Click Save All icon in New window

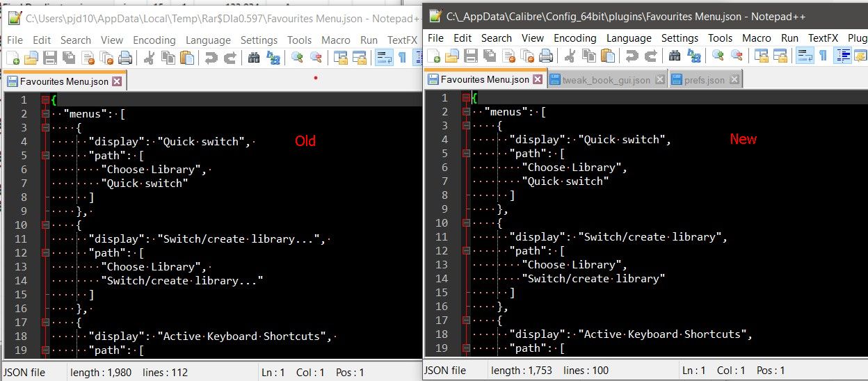(x=490, y=56)
